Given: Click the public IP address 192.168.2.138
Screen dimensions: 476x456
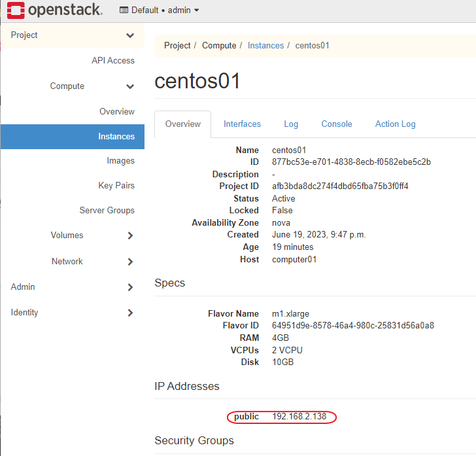Looking at the screenshot, I should tap(298, 417).
